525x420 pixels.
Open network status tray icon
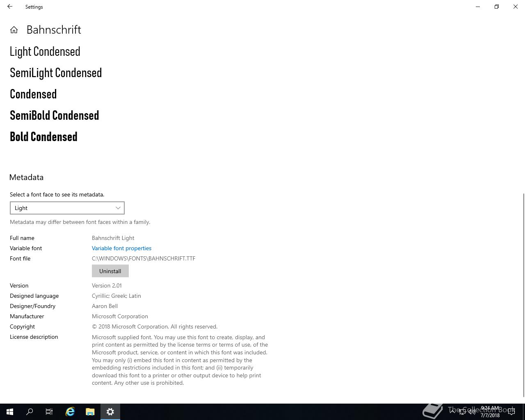pos(462,412)
